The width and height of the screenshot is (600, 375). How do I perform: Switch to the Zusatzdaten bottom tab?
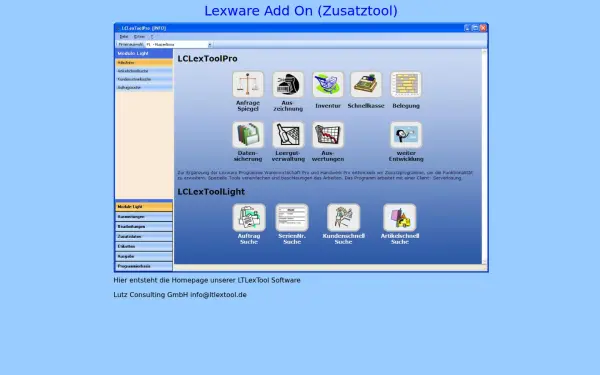(x=144, y=236)
